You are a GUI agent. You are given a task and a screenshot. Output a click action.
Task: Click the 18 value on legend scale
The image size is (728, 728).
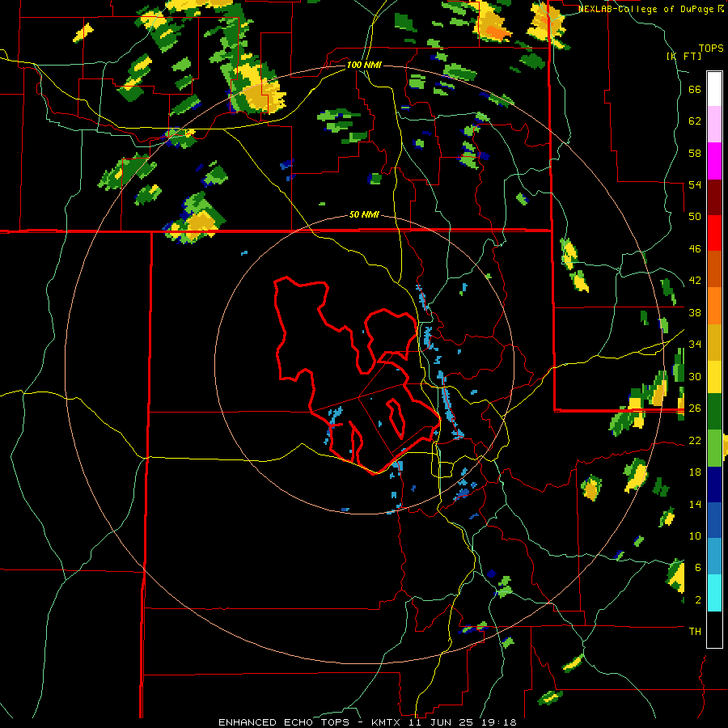[x=695, y=472]
